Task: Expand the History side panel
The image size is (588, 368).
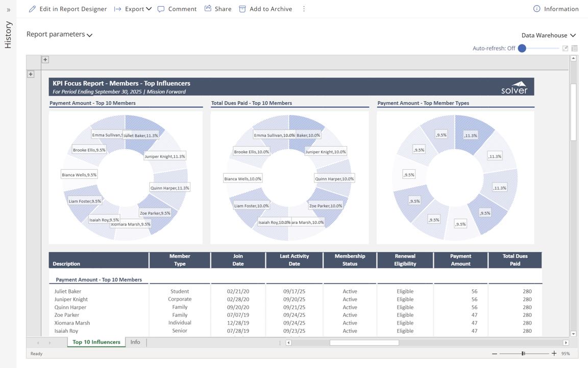Action: tap(8, 10)
